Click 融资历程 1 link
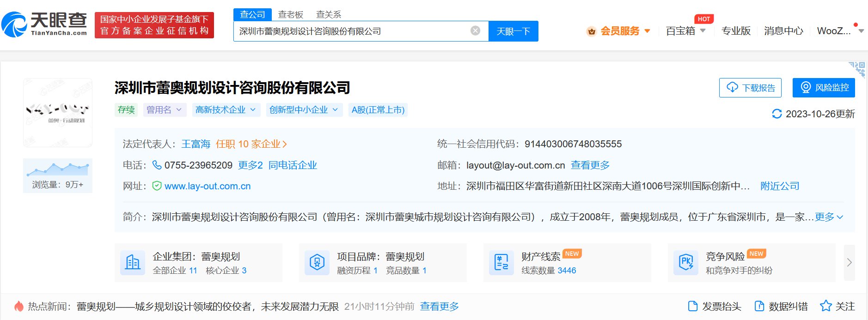The image size is (868, 320). coord(357,271)
